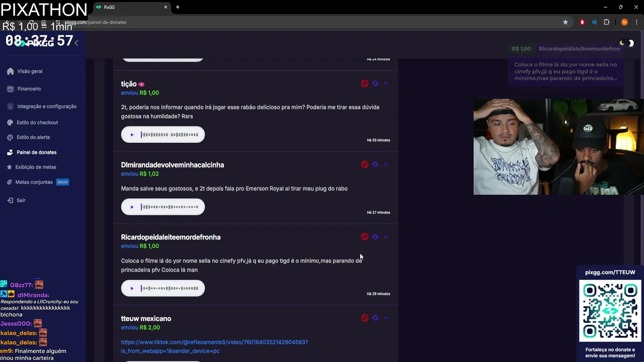
Task: Seek in Ricardopeidaleiteemordefronha's audio waveform
Action: coord(170,289)
